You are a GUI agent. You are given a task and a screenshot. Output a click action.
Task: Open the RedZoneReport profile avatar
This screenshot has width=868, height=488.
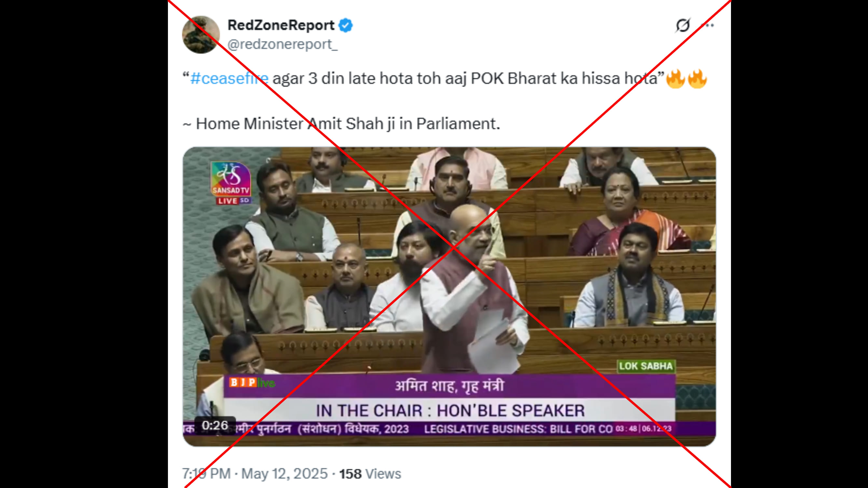coord(201,35)
